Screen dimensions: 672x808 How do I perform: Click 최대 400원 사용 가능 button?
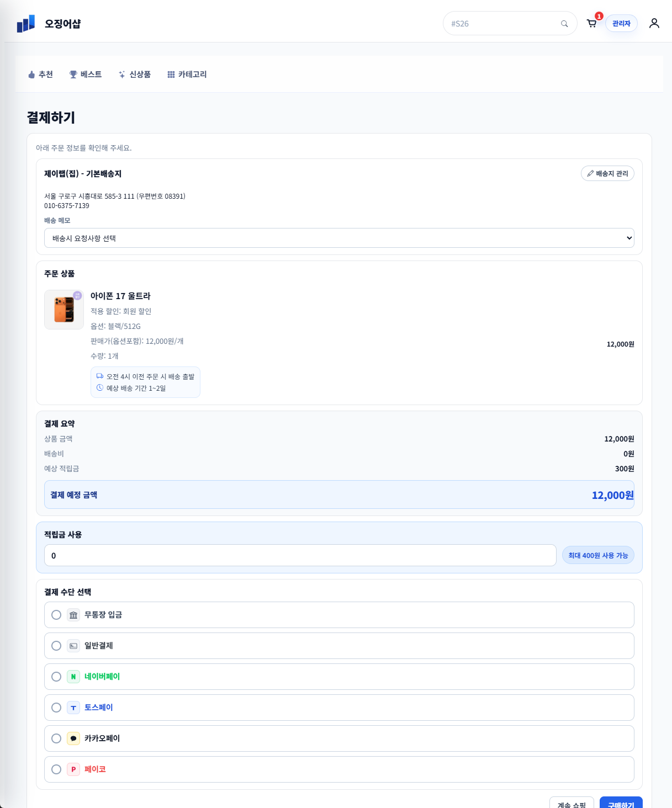(598, 555)
